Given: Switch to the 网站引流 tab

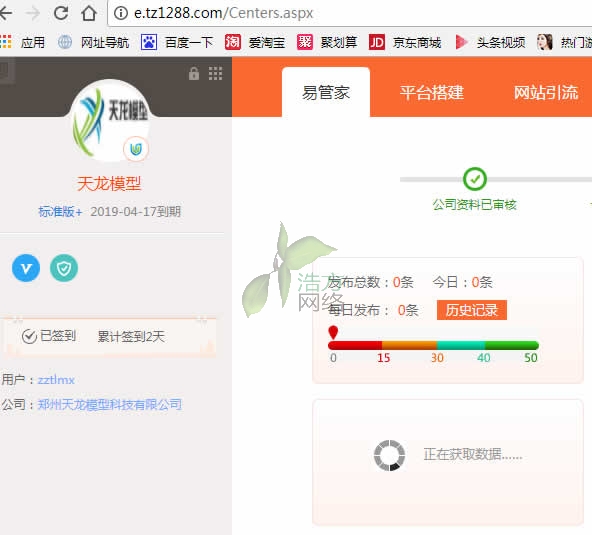Looking at the screenshot, I should tap(546, 93).
